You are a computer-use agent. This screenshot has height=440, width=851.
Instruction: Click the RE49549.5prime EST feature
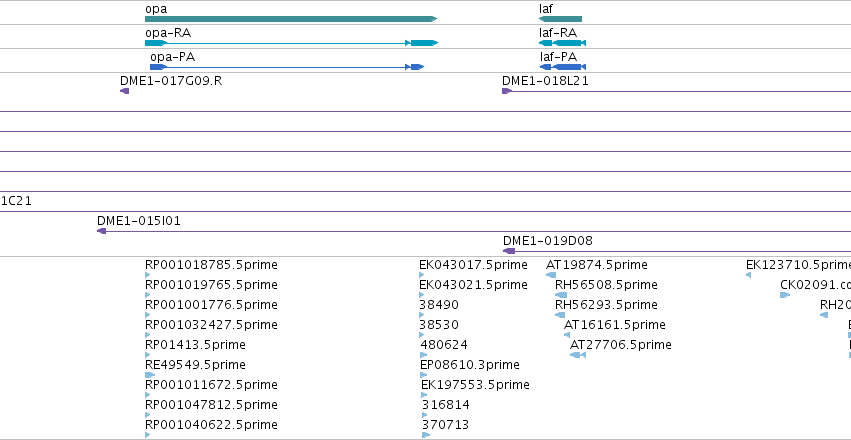(150, 375)
